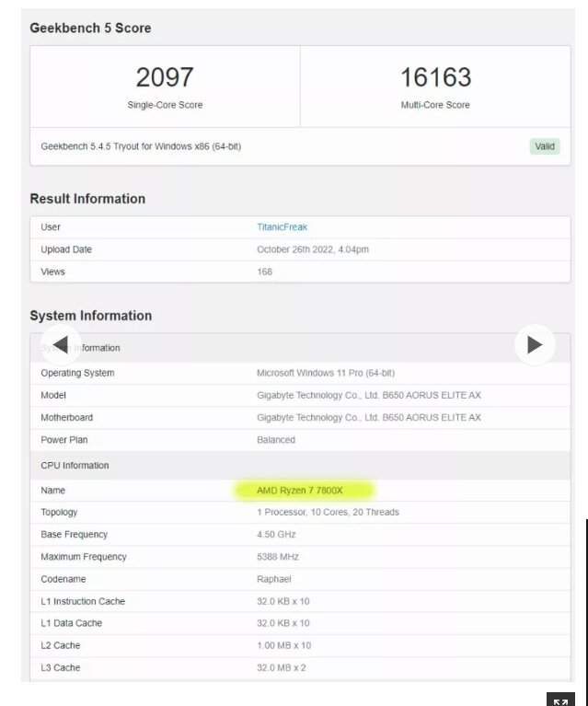Viewport: 588px width, 706px height.
Task: Click the Power Plan Balanced value
Action: 276,440
